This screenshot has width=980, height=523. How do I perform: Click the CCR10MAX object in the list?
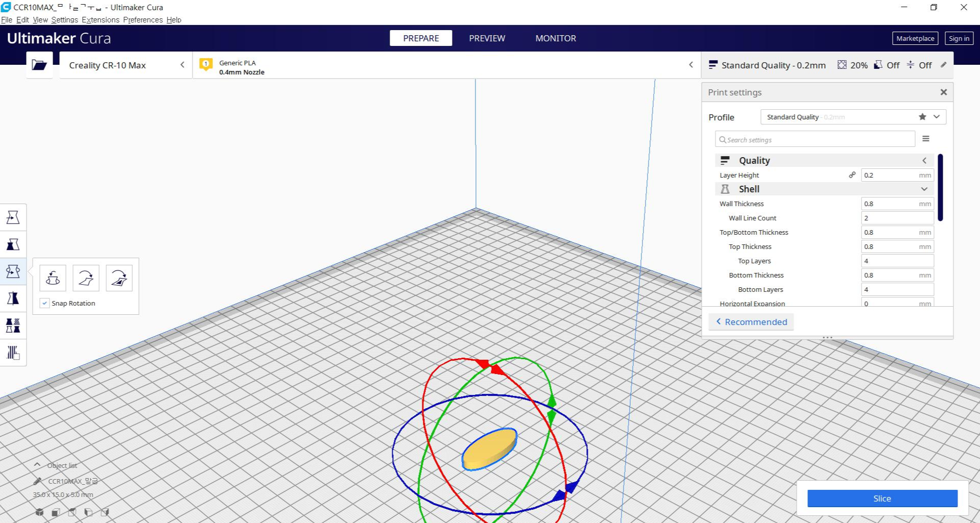pyautogui.click(x=73, y=481)
